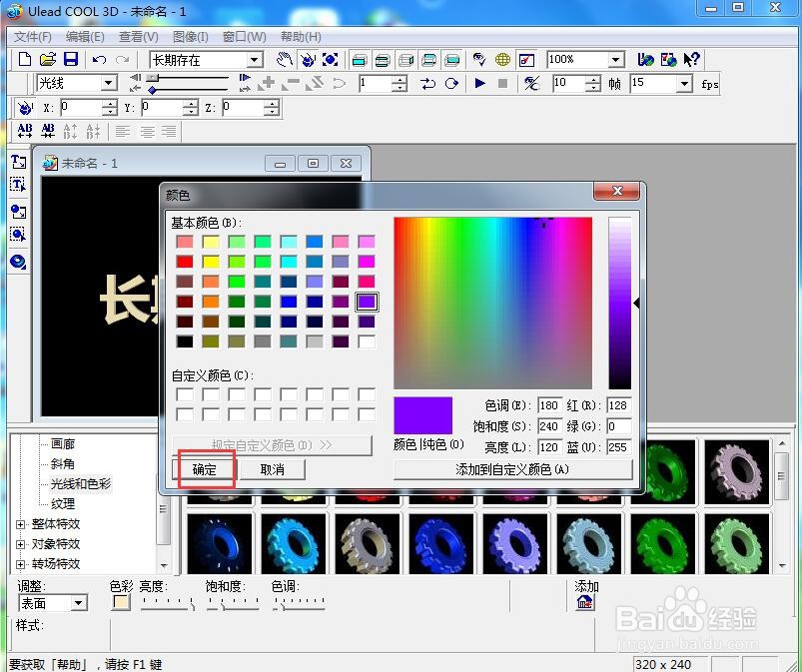
Task: Click the Play animation button
Action: click(x=479, y=83)
